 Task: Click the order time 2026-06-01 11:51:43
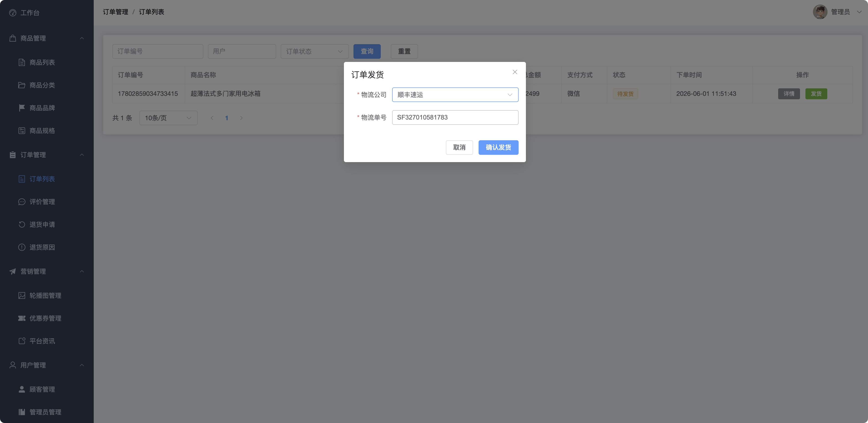[x=706, y=94]
